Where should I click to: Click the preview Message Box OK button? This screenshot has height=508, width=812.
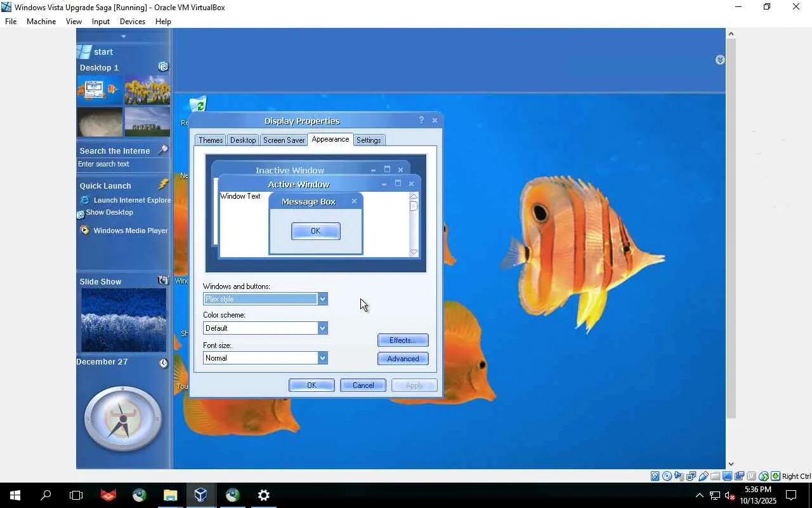[x=316, y=231]
